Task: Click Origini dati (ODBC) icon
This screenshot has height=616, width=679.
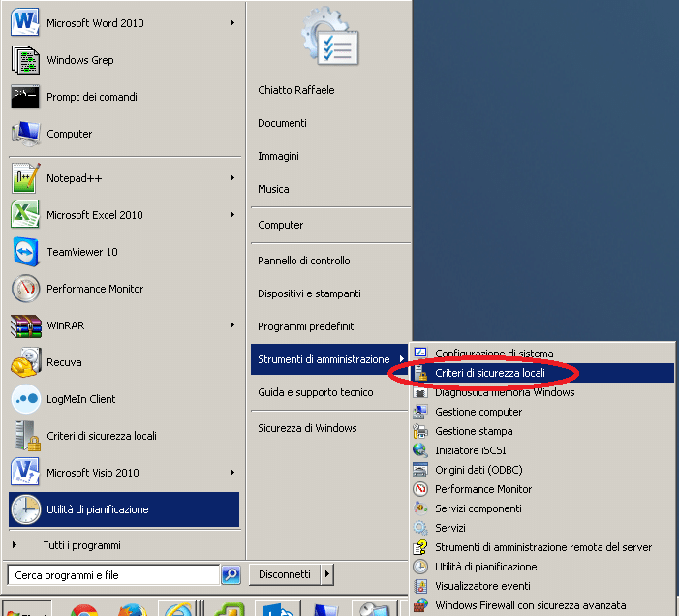Action: tap(420, 470)
